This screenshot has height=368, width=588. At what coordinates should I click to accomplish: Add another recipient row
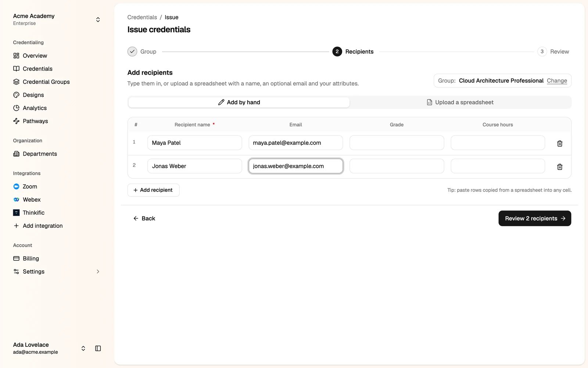pyautogui.click(x=153, y=190)
